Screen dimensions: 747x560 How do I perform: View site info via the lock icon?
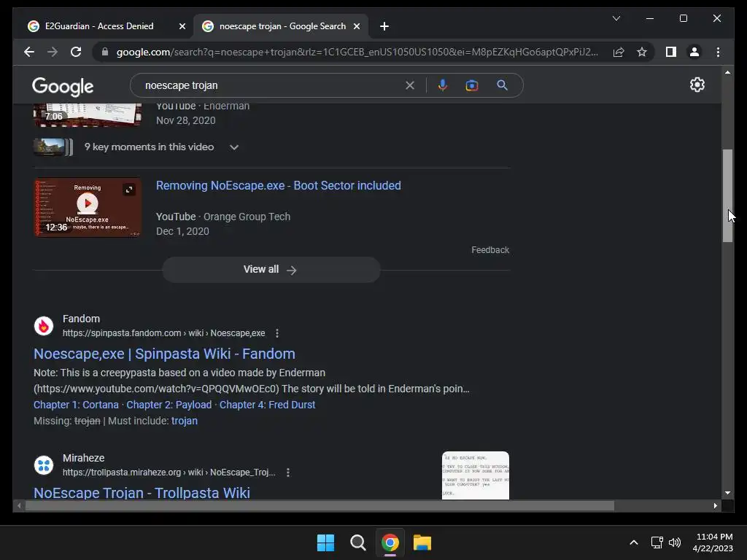coord(105,52)
